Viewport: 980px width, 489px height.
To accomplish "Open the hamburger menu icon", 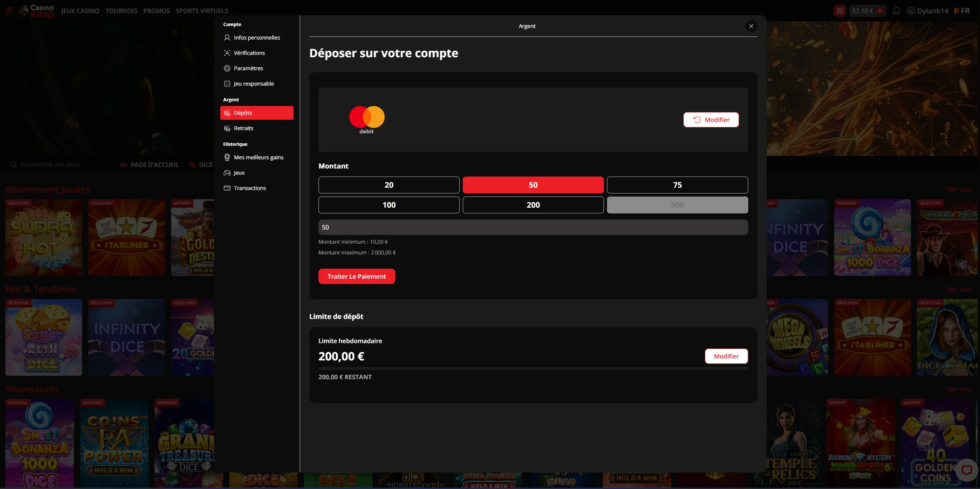I will 9,11.
